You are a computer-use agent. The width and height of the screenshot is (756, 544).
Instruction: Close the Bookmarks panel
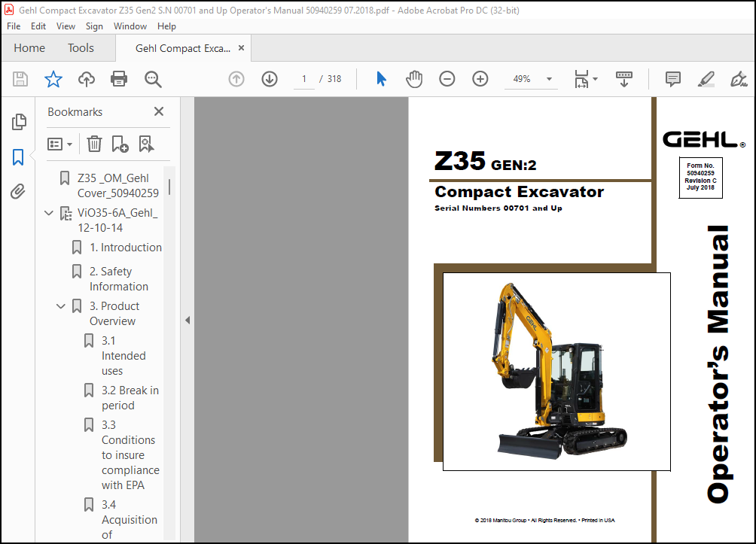pos(159,112)
